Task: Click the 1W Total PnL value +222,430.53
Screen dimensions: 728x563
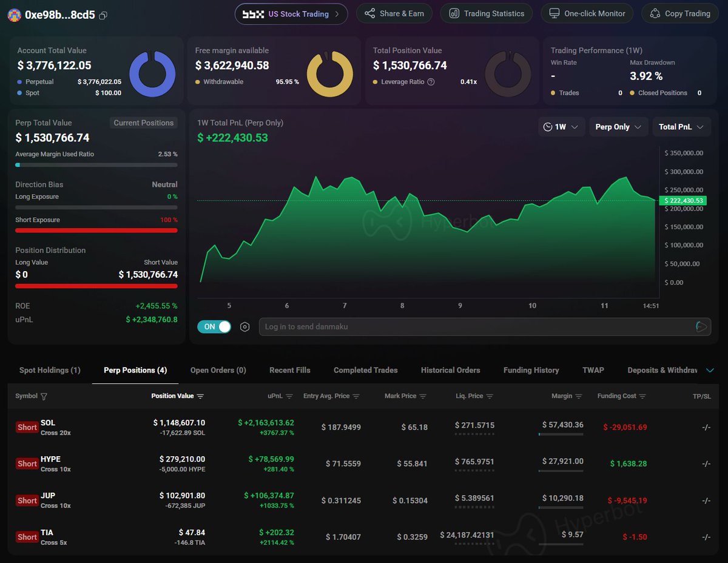Action: 232,138
